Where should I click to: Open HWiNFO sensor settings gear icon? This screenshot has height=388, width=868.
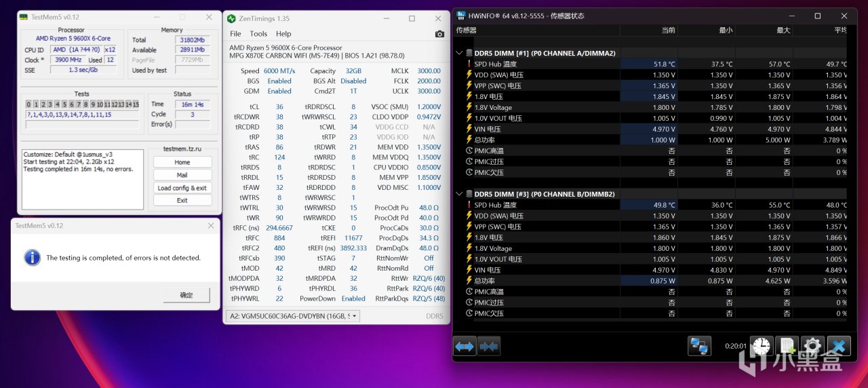812,346
